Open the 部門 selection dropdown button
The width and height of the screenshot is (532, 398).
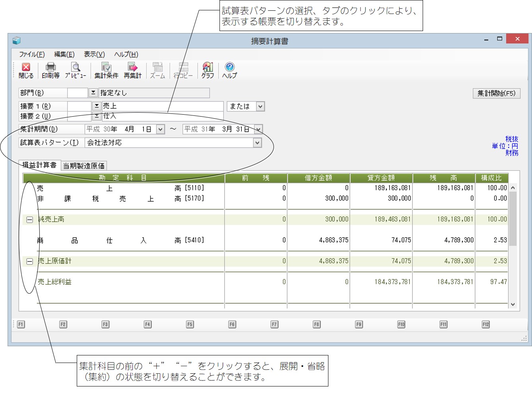coord(93,93)
